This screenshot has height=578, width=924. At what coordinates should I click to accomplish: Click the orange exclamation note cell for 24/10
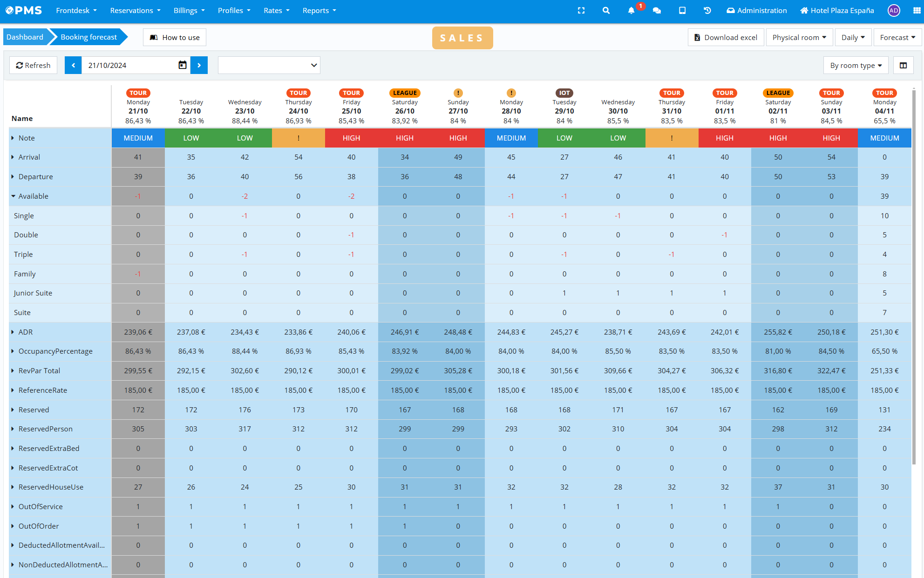tap(298, 138)
